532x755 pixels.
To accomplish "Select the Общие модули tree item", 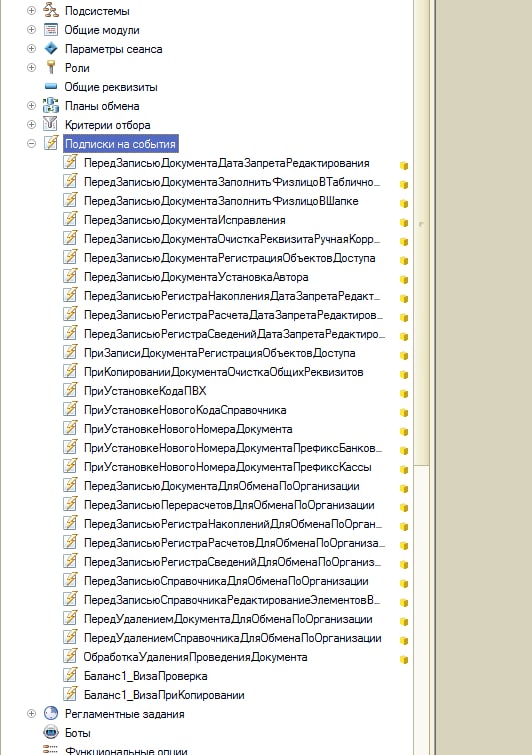I will (x=102, y=30).
